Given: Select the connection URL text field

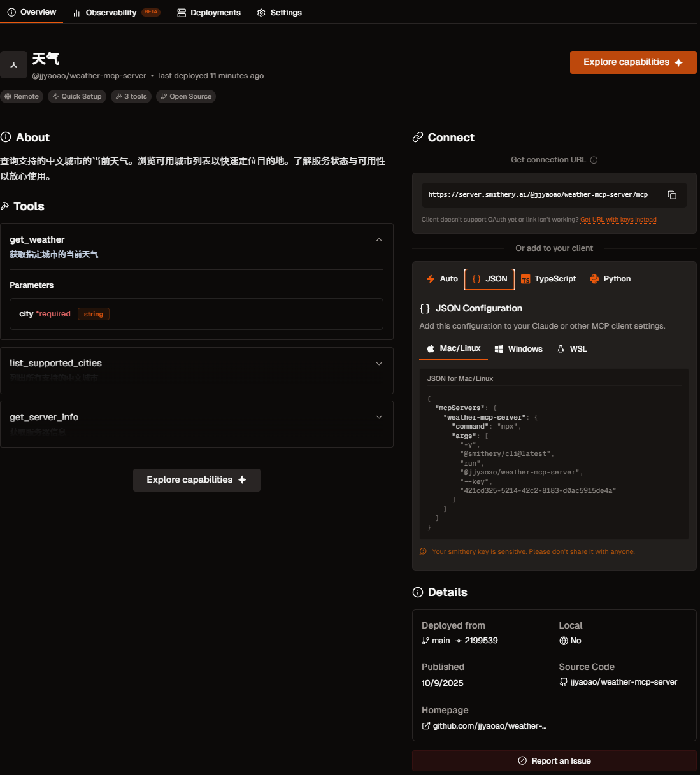Looking at the screenshot, I should (537, 195).
